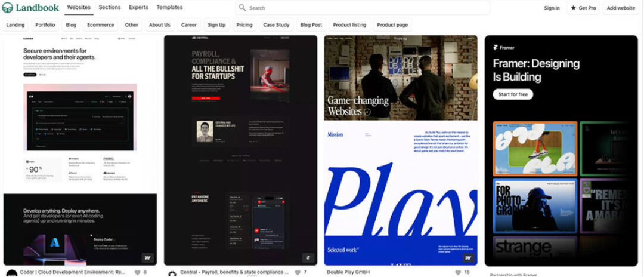Click the Framer badge on Central card
This screenshot has width=644, height=277.
(308, 258)
